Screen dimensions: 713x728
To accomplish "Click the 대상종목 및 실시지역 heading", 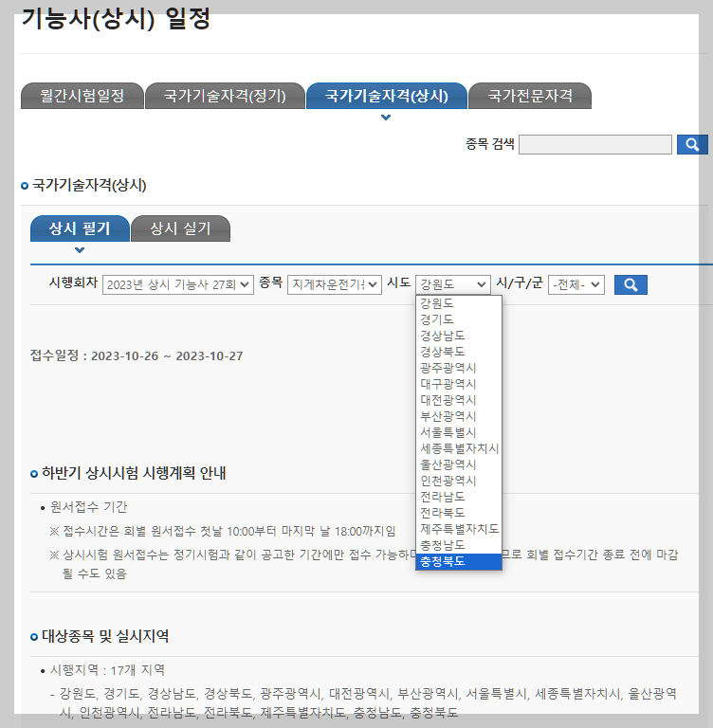I will tap(105, 636).
